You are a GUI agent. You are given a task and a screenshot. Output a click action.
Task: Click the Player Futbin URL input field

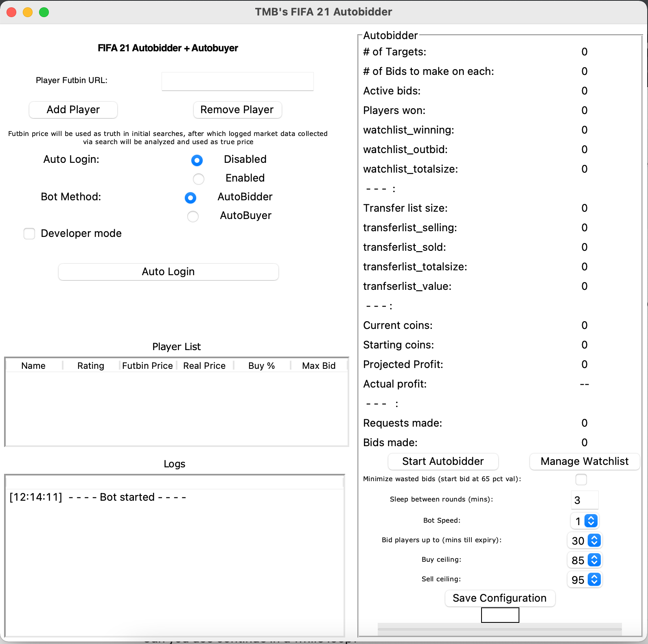[238, 81]
